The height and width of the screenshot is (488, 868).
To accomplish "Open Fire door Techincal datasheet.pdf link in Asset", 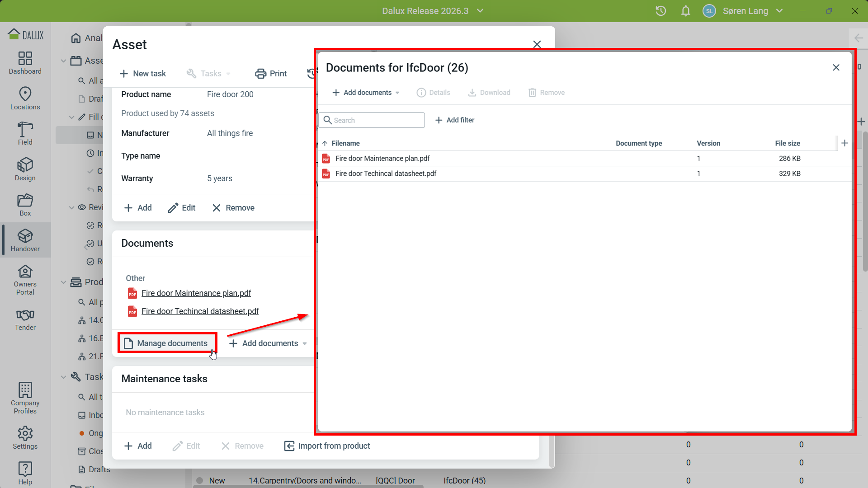I will [x=200, y=311].
